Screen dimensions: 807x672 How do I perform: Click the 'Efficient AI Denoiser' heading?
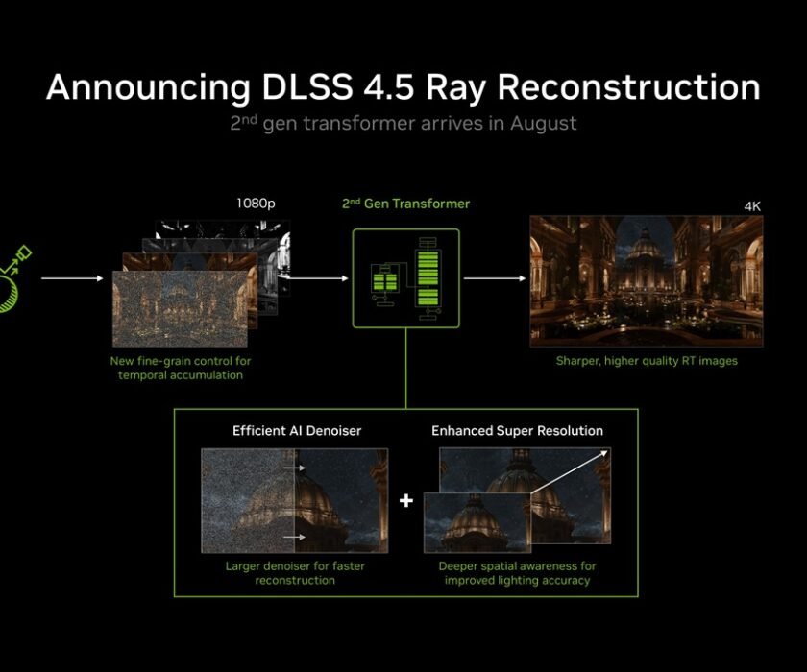coord(297,431)
